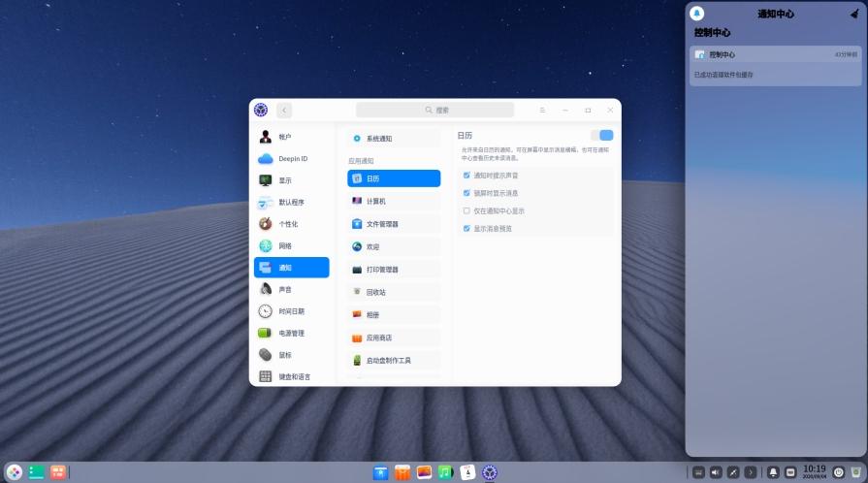Image resolution: width=868 pixels, height=483 pixels.
Task: Click the bell icon in notification center
Action: point(696,14)
